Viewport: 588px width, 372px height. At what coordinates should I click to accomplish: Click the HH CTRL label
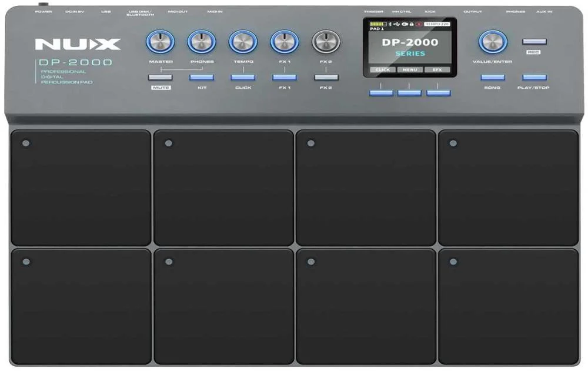(402, 12)
